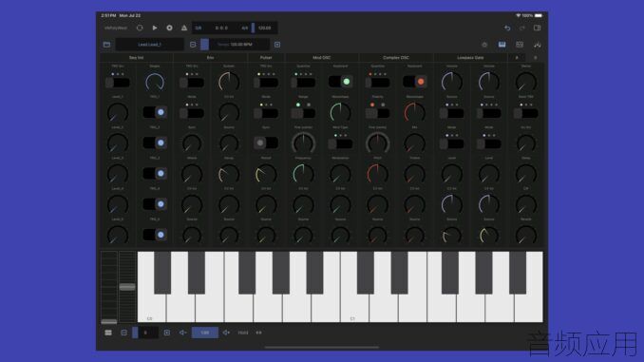Open the preset browser folder icon
The width and height of the screenshot is (644, 362).
click(x=106, y=45)
